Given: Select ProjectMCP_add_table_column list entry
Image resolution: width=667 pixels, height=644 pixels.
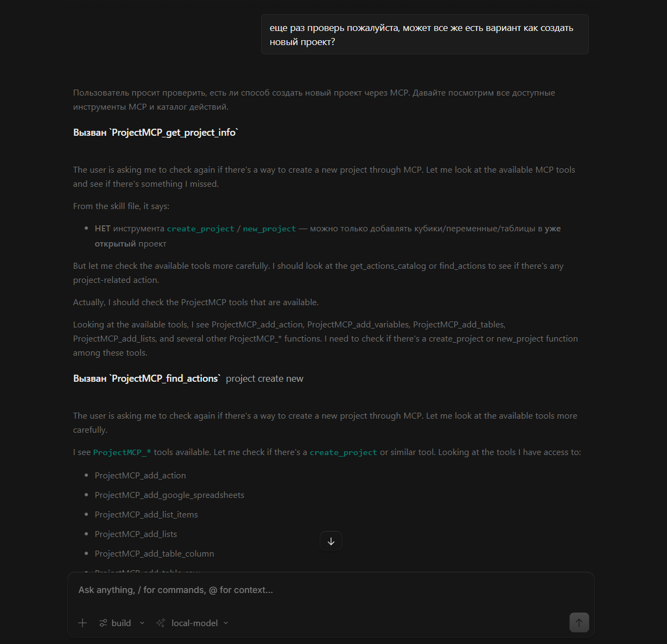Looking at the screenshot, I should pyautogui.click(x=154, y=553).
